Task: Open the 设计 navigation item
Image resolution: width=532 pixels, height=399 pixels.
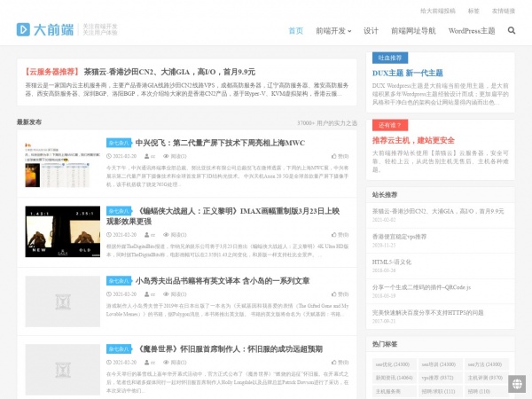Action: point(371,31)
